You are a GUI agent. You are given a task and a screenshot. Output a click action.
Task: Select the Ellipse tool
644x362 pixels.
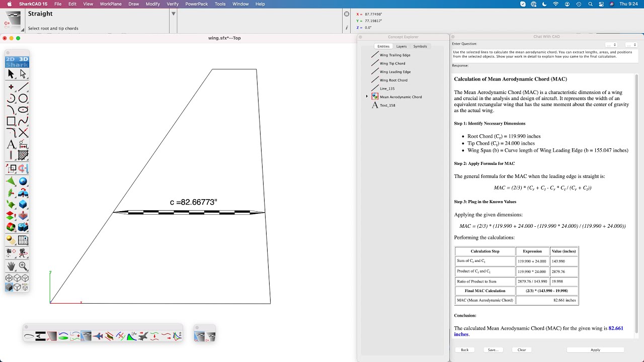point(23,110)
